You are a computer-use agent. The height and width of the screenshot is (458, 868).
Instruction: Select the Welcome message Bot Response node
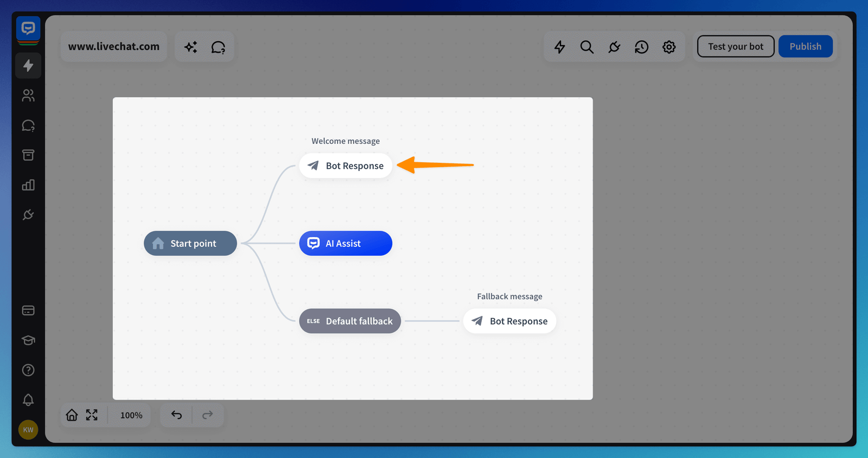click(x=346, y=166)
